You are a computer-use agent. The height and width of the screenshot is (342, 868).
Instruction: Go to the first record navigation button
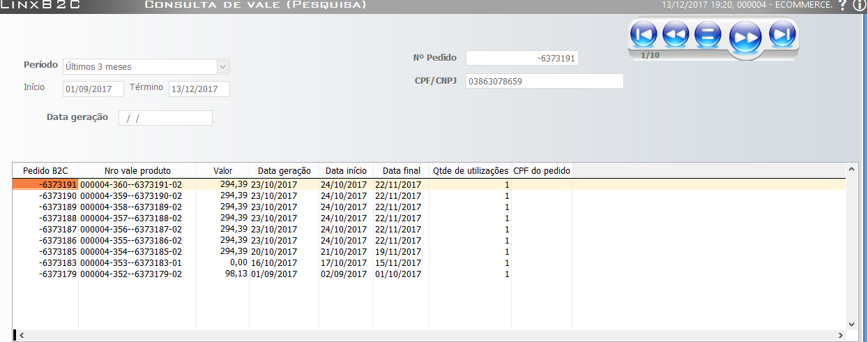(x=644, y=33)
